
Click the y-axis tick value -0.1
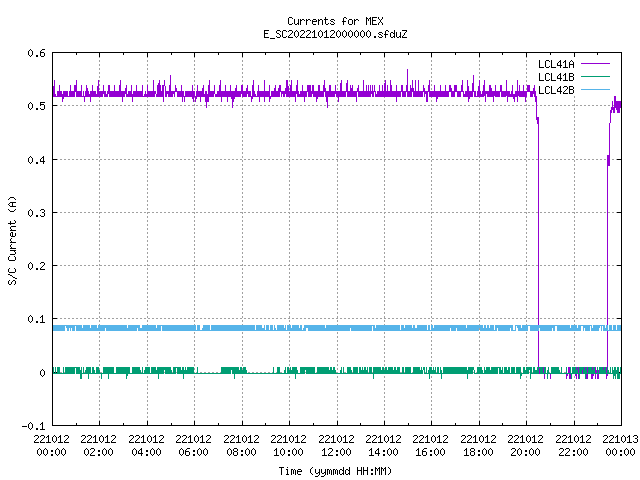(x=33, y=426)
